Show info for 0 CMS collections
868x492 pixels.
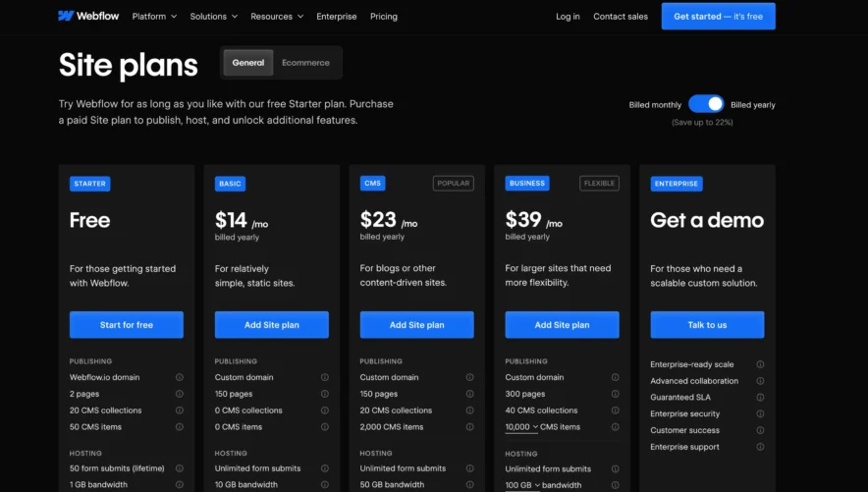coord(324,410)
